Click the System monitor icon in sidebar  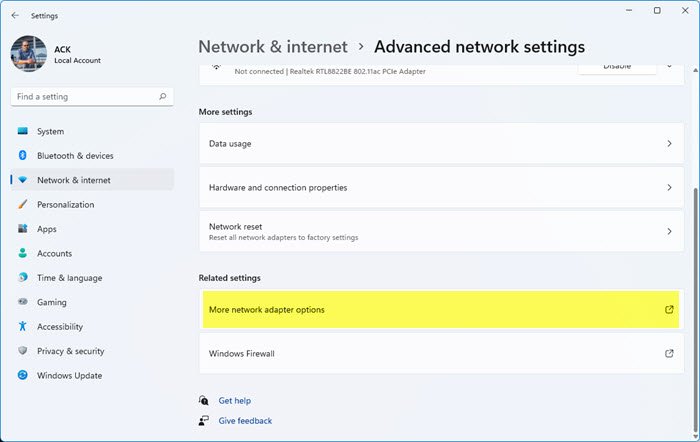22,131
